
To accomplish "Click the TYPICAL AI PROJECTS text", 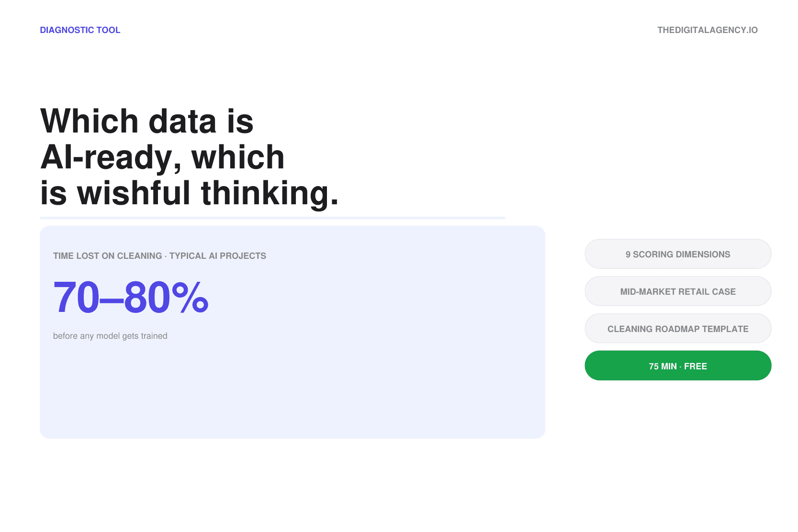I will pyautogui.click(x=218, y=256).
